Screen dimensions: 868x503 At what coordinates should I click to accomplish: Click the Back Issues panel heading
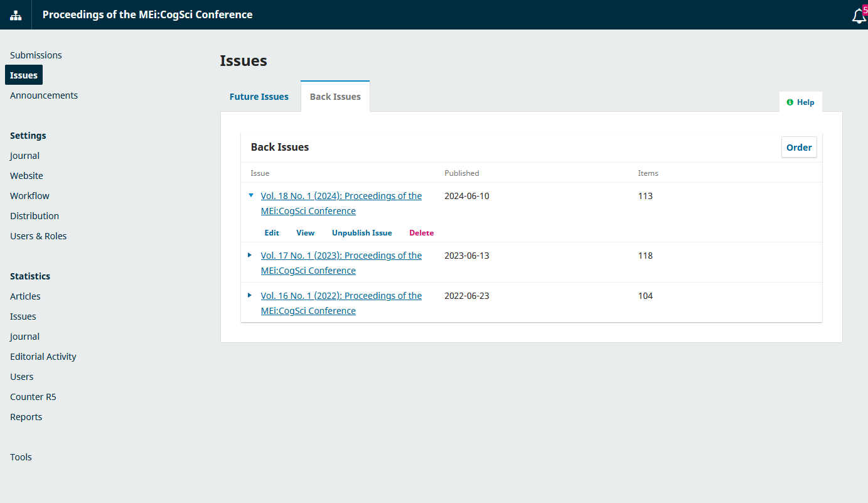point(280,147)
